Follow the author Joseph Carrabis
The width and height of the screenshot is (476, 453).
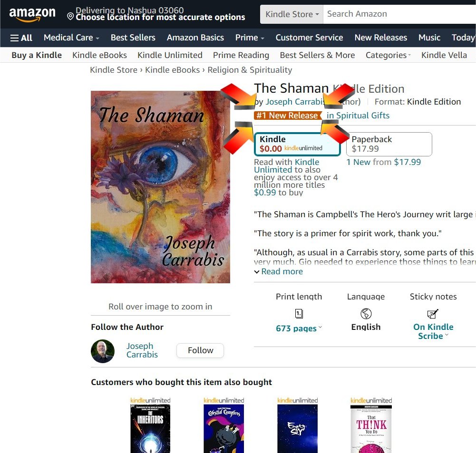click(x=200, y=350)
